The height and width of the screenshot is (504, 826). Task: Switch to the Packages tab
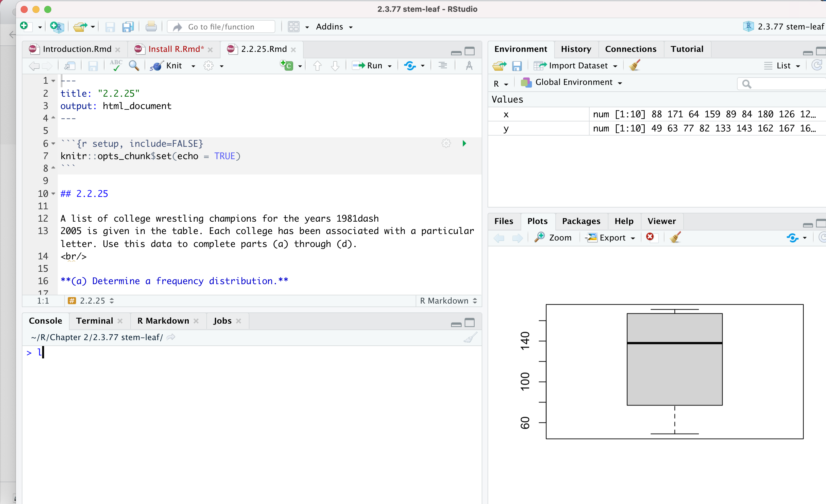point(581,221)
